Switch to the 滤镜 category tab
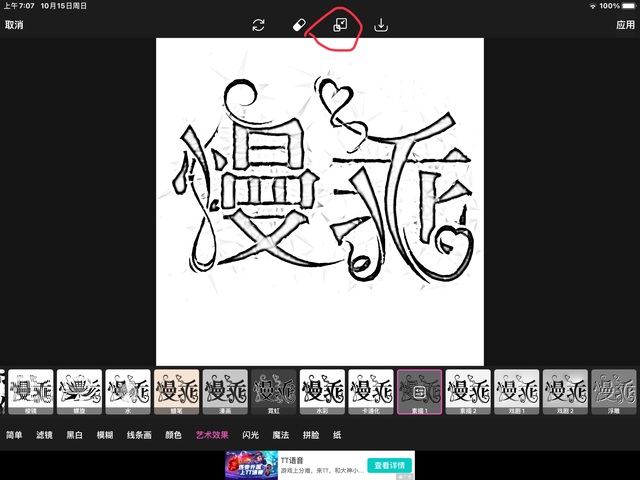640x480 pixels. click(x=45, y=435)
